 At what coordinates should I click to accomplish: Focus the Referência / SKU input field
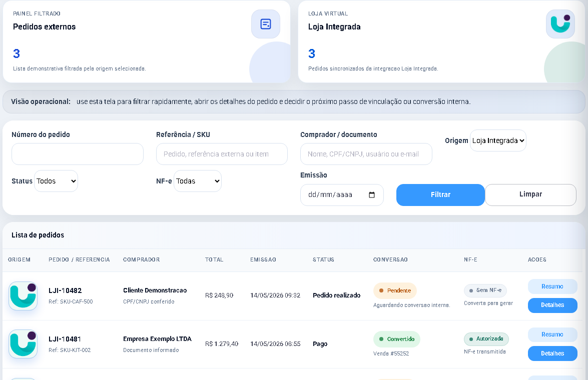(222, 154)
